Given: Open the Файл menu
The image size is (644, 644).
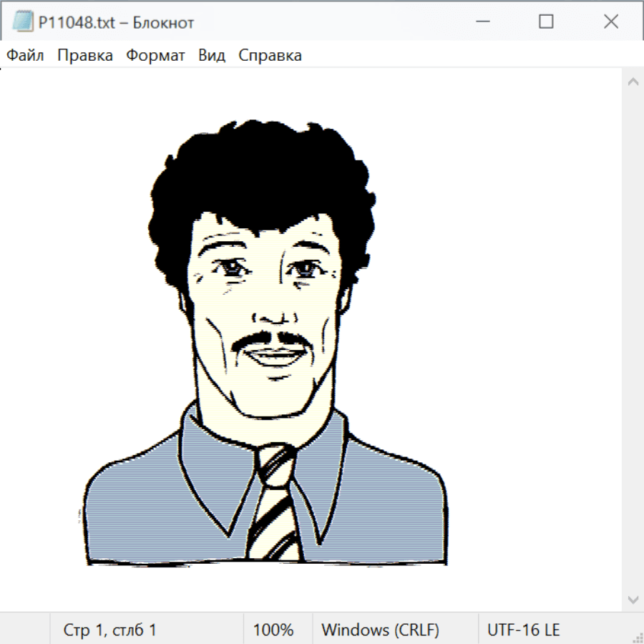Looking at the screenshot, I should (x=26, y=56).
